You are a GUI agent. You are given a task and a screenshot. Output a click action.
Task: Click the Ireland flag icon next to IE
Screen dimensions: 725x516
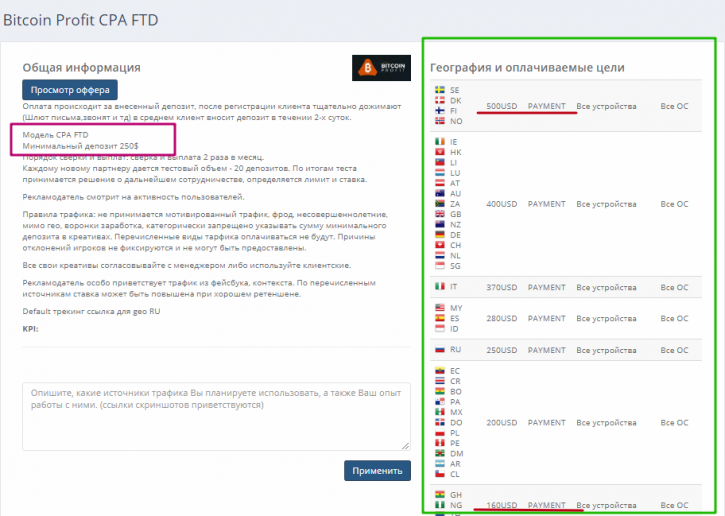440,141
